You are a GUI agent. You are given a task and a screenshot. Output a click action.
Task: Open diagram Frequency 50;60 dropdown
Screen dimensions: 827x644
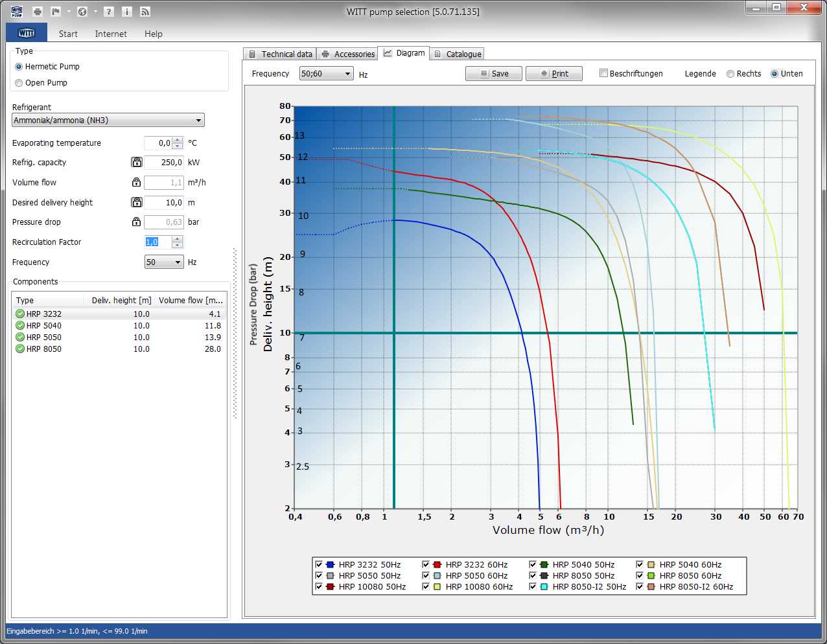click(x=326, y=74)
